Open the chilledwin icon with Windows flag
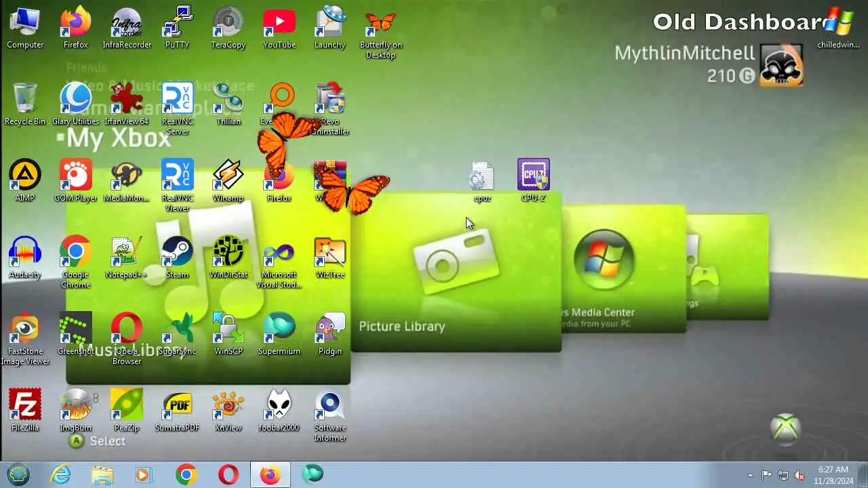This screenshot has width=868, height=488. point(839,28)
